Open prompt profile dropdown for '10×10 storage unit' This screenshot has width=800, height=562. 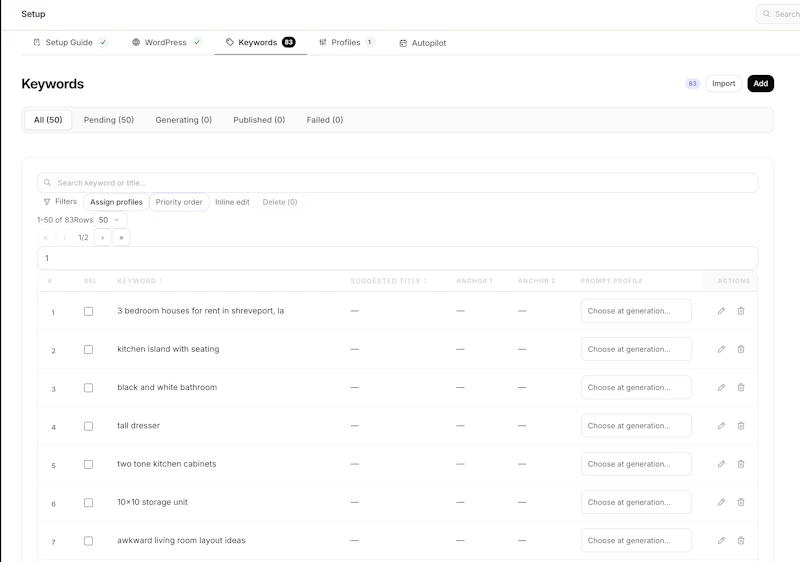636,502
